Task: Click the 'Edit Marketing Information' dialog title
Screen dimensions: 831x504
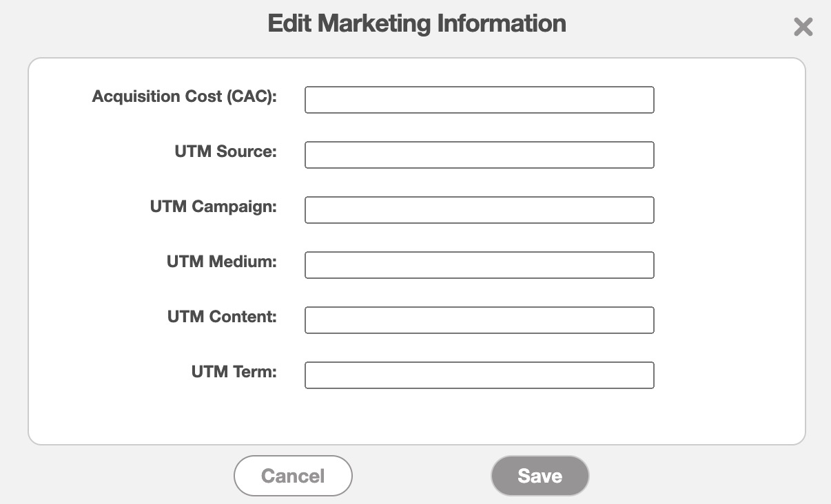Action: [x=416, y=23]
